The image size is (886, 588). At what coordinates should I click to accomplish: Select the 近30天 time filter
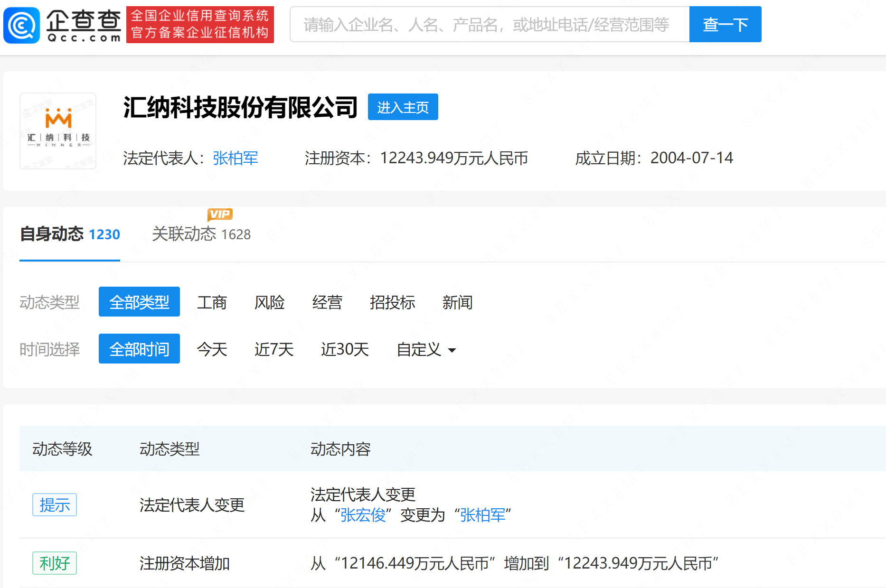pos(345,349)
